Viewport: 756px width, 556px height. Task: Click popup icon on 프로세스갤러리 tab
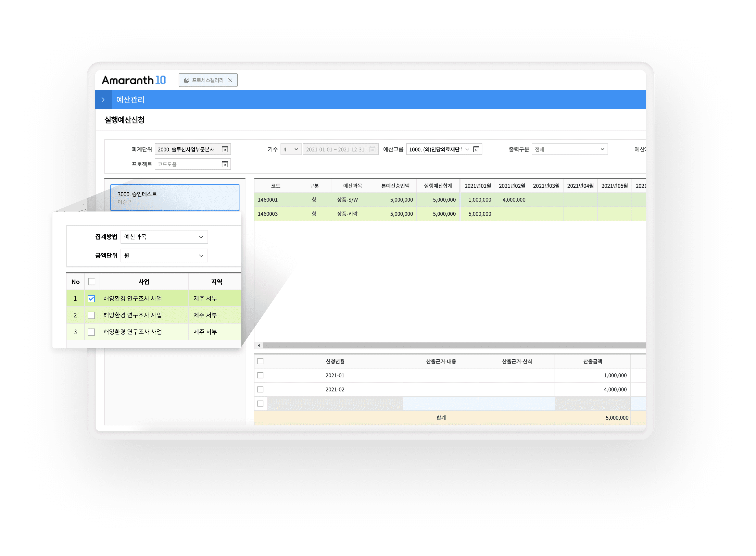point(186,80)
